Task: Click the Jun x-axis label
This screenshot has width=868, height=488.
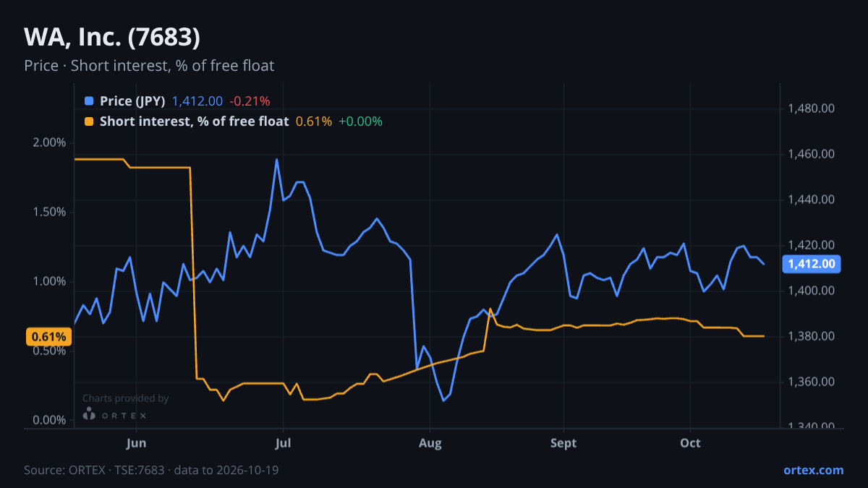Action: point(137,443)
